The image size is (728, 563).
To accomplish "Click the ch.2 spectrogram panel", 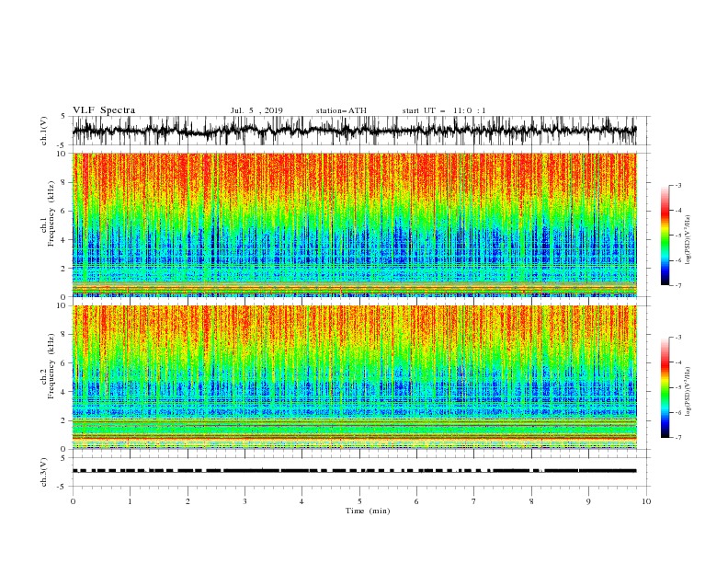I will coord(355,377).
